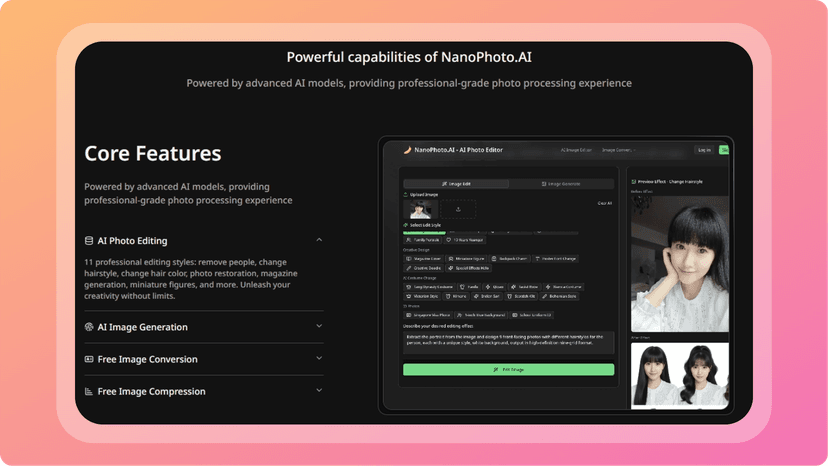Click the 11 professional editing styles description
The height and width of the screenshot is (466, 828).
[x=191, y=279]
